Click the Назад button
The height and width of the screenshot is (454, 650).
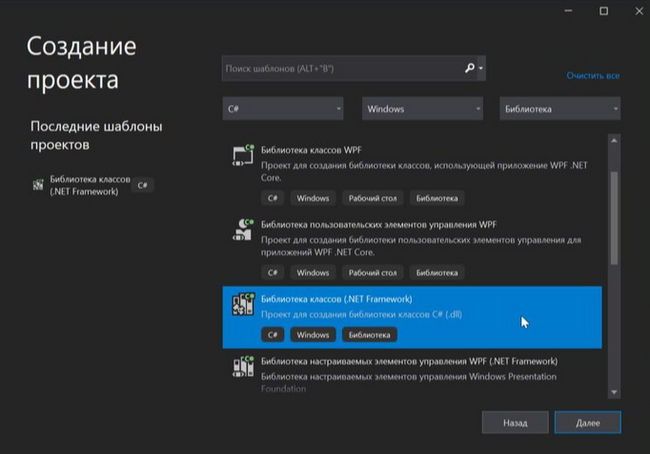pyautogui.click(x=515, y=423)
